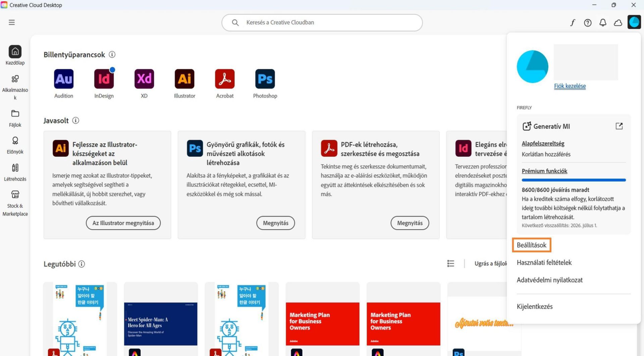The height and width of the screenshot is (356, 644).
Task: Open the Alapfelszereltség link
Action: [x=543, y=144]
